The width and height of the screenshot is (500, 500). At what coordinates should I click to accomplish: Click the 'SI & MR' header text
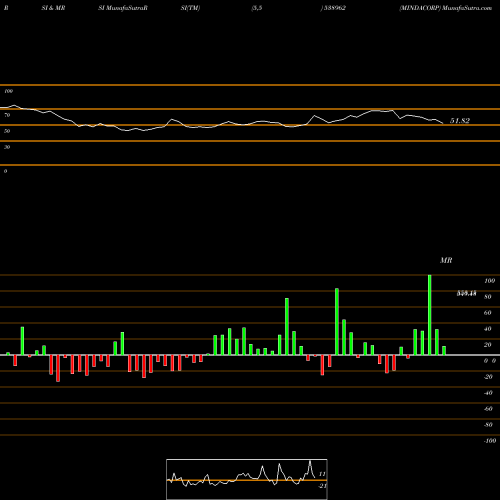pyautogui.click(x=53, y=8)
